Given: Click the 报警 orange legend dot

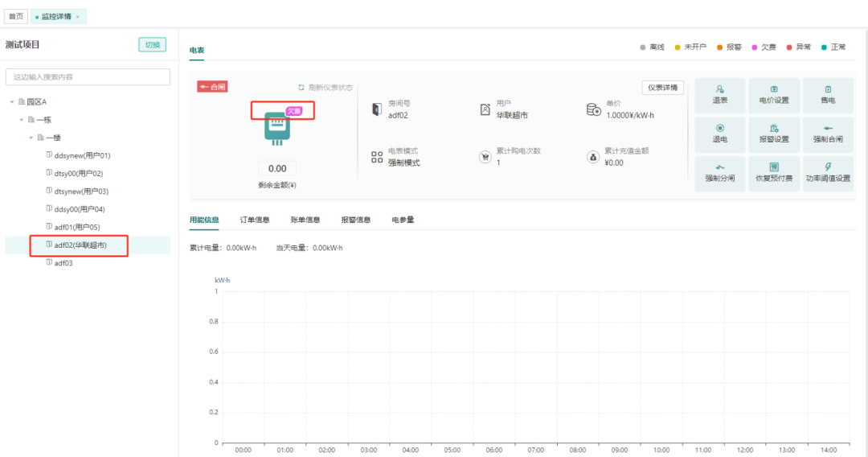Looking at the screenshot, I should click(719, 47).
